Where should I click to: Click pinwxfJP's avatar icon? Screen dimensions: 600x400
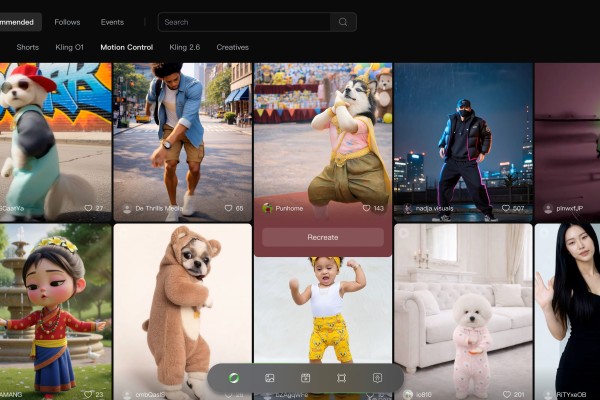548,209
